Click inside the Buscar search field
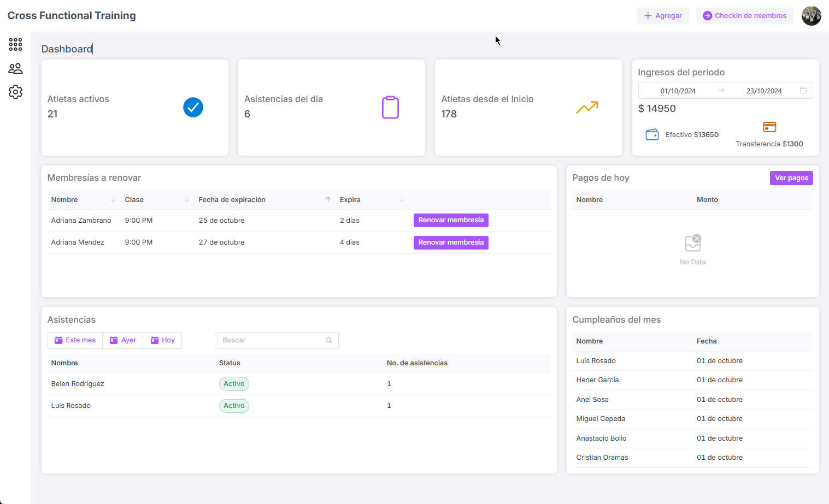Screen dimensions: 829x504 268,340
